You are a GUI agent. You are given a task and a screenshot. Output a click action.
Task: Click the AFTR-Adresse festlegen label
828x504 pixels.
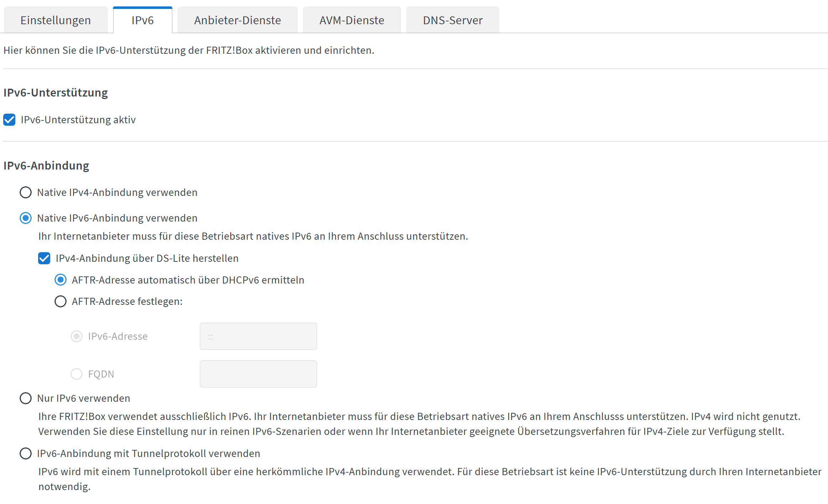tap(127, 301)
